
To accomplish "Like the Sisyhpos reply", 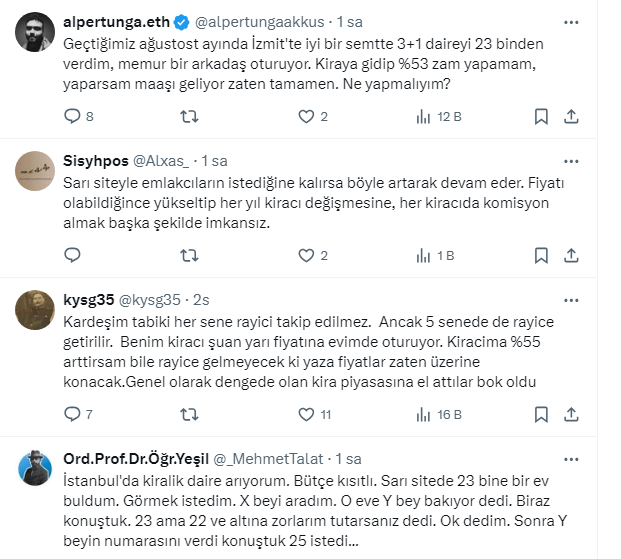I will [x=309, y=256].
